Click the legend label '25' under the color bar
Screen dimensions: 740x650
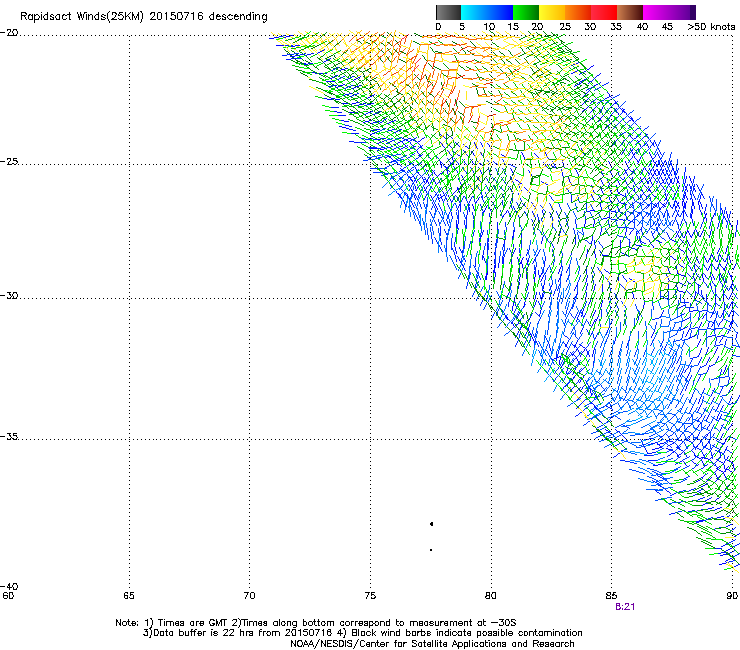click(x=565, y=27)
